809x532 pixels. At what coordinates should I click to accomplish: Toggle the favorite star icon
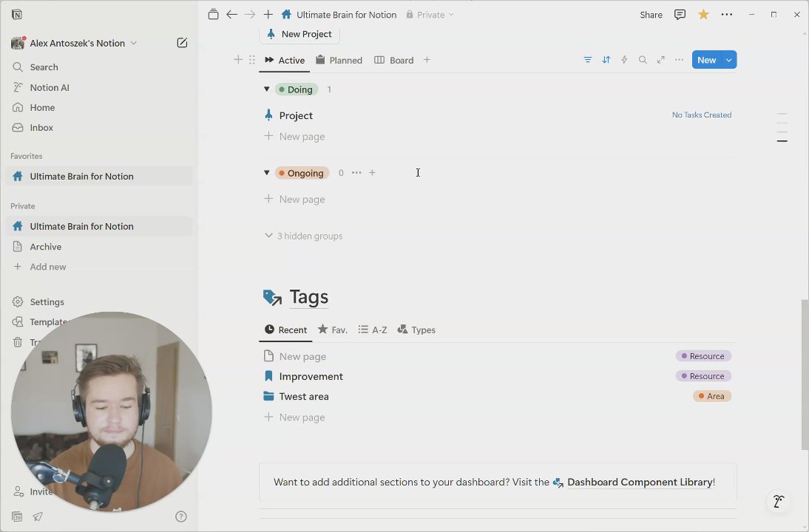pos(703,15)
